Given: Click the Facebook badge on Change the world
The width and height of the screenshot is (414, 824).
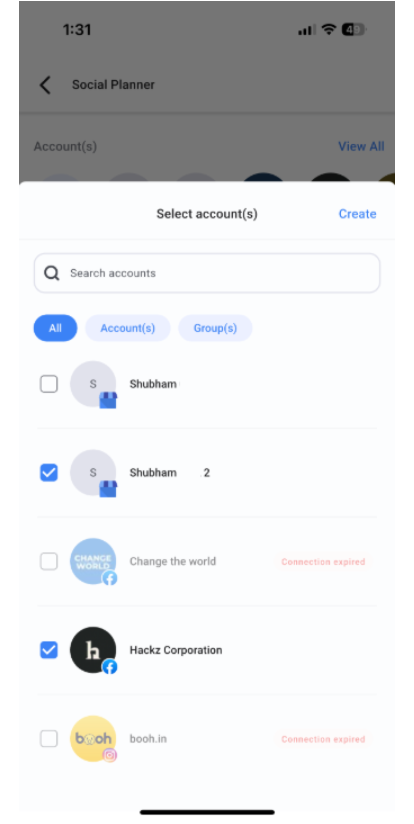Looking at the screenshot, I should click(x=109, y=578).
